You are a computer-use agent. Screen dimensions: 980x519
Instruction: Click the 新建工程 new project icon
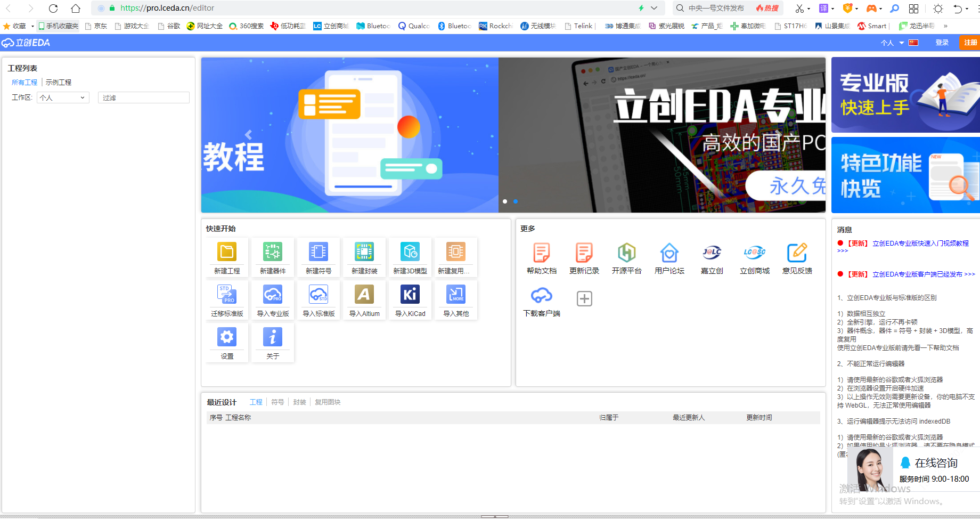[x=227, y=252]
